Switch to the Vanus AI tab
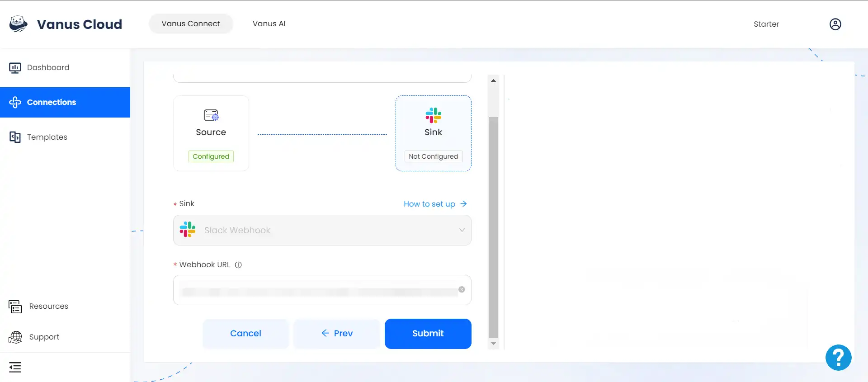The width and height of the screenshot is (868, 382). click(269, 24)
